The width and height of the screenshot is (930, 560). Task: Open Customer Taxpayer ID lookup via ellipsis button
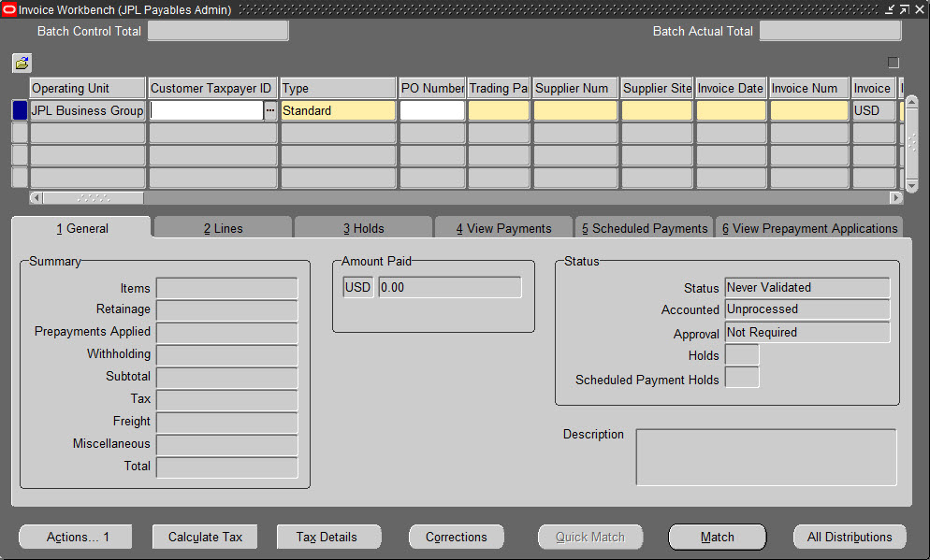pyautogui.click(x=270, y=109)
